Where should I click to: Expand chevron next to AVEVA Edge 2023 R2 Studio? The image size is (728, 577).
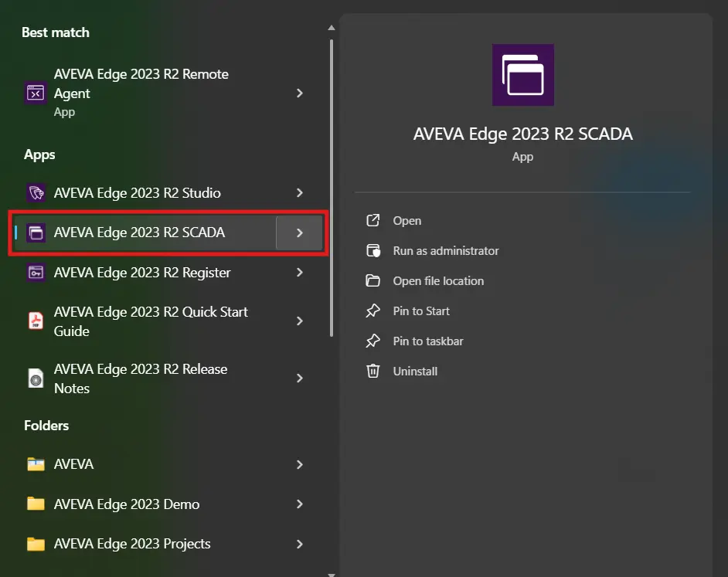(300, 193)
